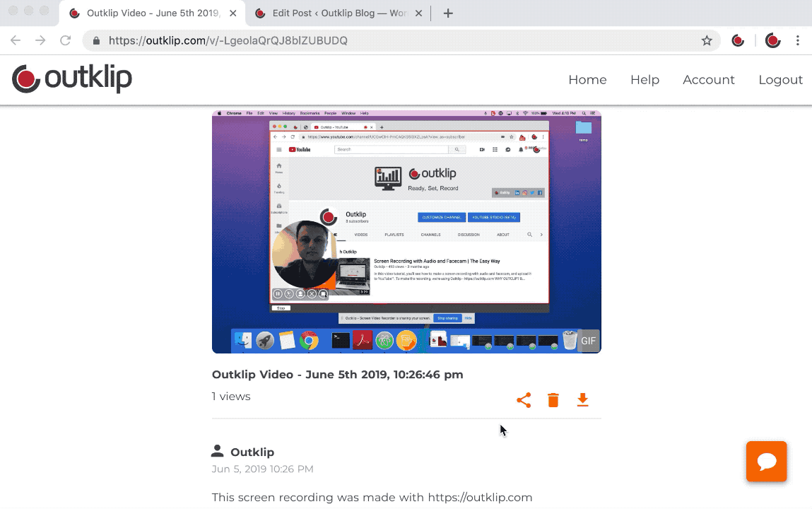Open the orange chat support button

pyautogui.click(x=767, y=462)
